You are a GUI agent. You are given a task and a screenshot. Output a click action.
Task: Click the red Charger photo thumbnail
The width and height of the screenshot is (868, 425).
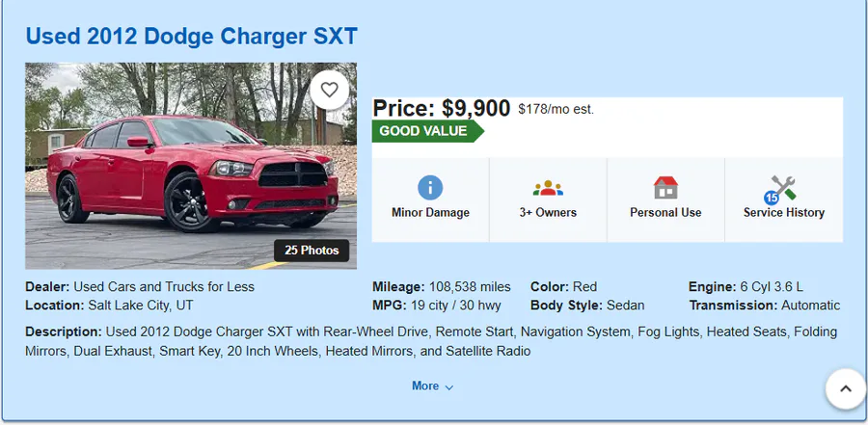click(191, 166)
